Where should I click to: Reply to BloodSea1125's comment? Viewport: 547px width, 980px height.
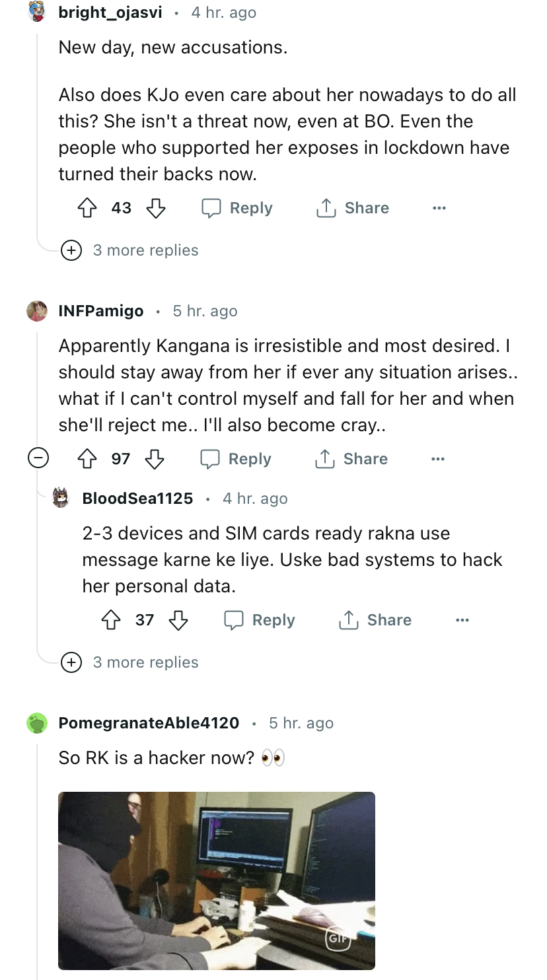click(260, 620)
